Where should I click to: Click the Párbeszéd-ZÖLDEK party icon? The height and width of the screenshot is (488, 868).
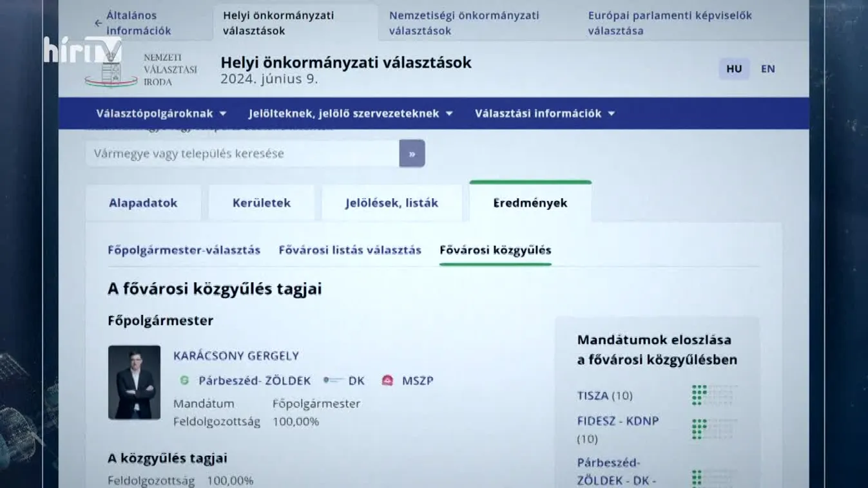click(184, 380)
